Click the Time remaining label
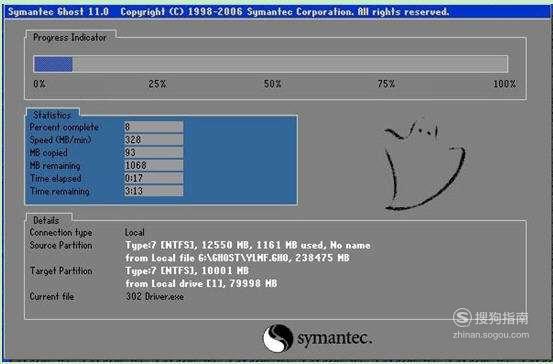553x364 pixels. pyautogui.click(x=60, y=191)
